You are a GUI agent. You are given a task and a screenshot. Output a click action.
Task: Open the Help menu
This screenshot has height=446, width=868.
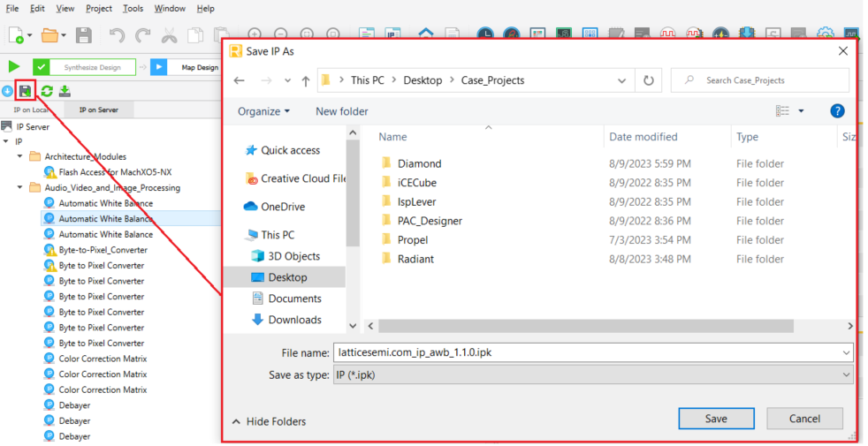coord(205,8)
